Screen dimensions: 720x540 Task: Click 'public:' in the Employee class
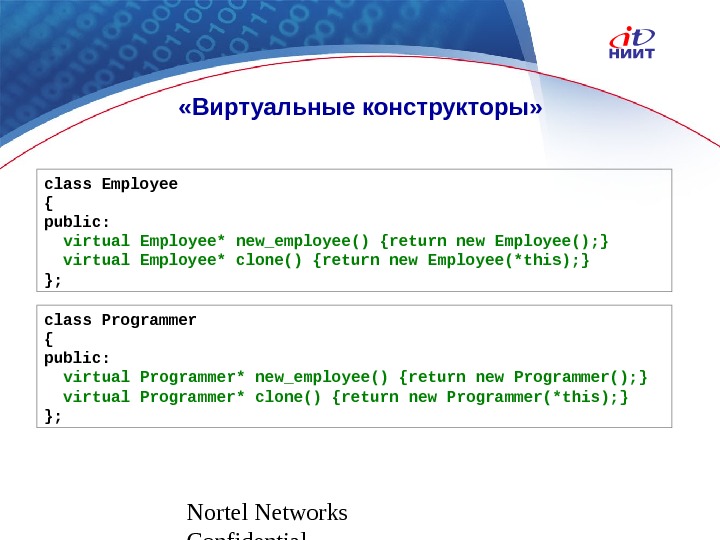pos(77,222)
